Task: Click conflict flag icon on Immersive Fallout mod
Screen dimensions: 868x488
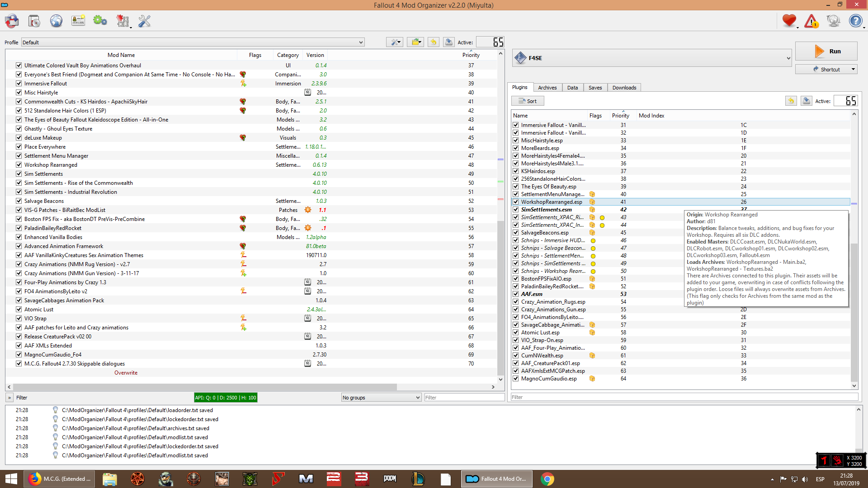Action: (x=243, y=83)
